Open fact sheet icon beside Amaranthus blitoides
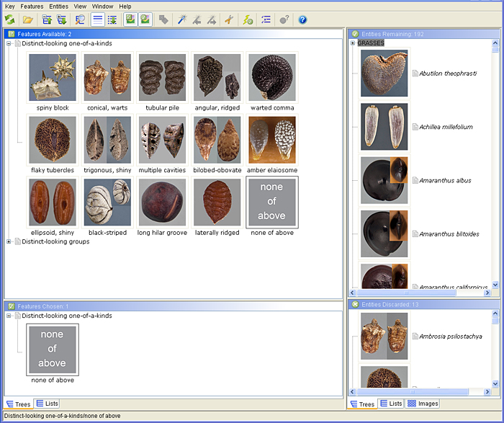504x423 pixels. pos(415,234)
